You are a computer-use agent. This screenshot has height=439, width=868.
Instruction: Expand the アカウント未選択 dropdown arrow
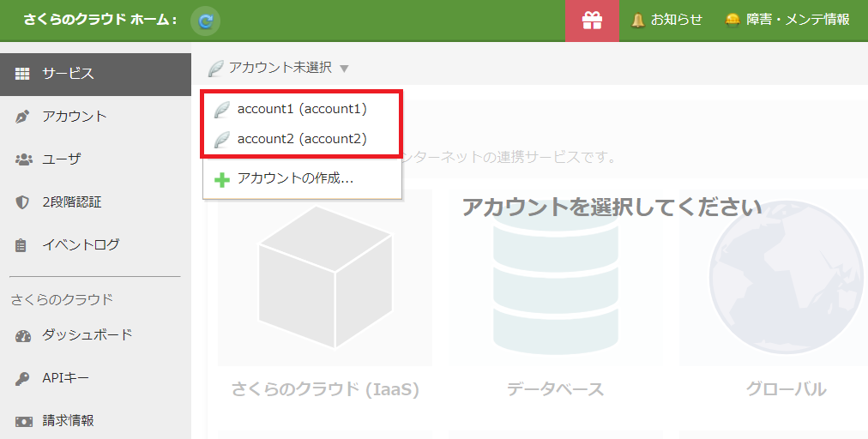tap(344, 68)
